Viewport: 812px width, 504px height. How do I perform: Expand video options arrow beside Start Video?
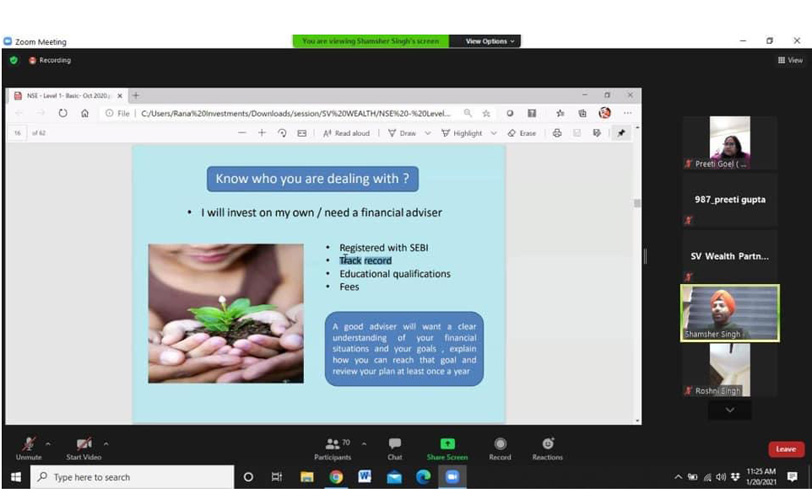pyautogui.click(x=106, y=444)
